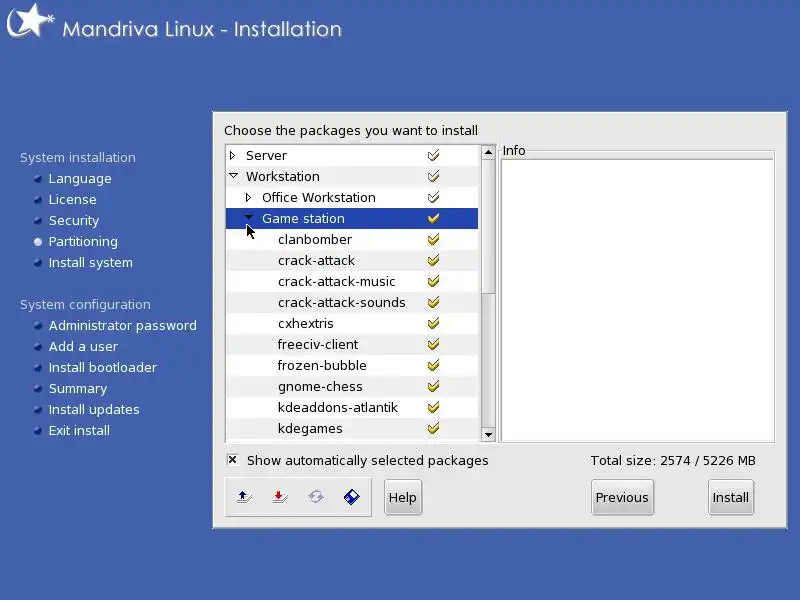Uncheck the kdeaddons-atlantik package
800x600 pixels.
pos(433,407)
